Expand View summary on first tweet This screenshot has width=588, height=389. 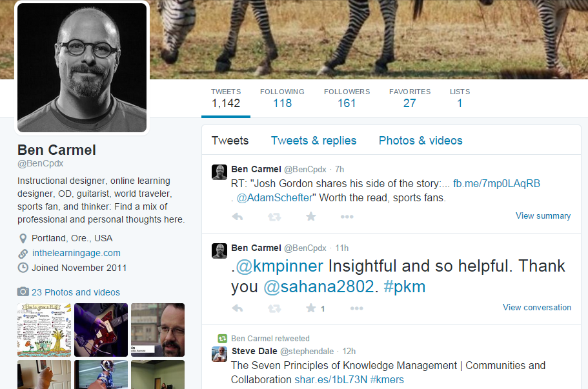click(x=543, y=216)
